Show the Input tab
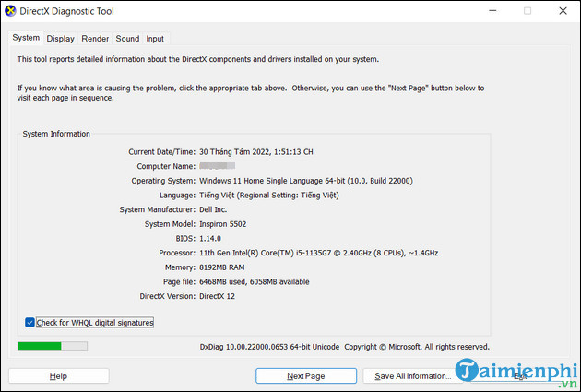Image resolution: width=581 pixels, height=392 pixels. pos(155,39)
